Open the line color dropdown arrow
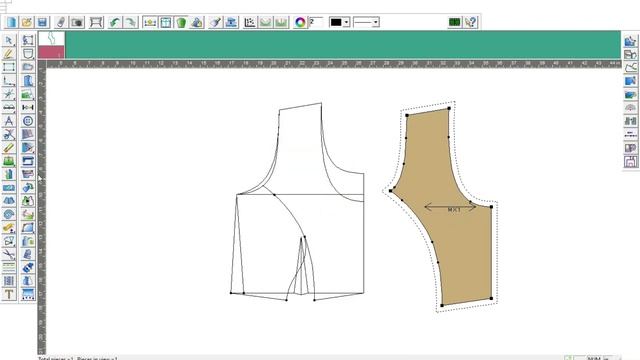Screen dimensions: 640x360 [x=346, y=22]
